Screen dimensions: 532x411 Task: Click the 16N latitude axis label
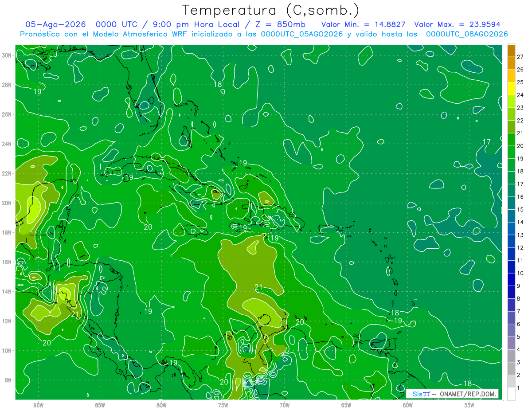[x=8, y=262]
